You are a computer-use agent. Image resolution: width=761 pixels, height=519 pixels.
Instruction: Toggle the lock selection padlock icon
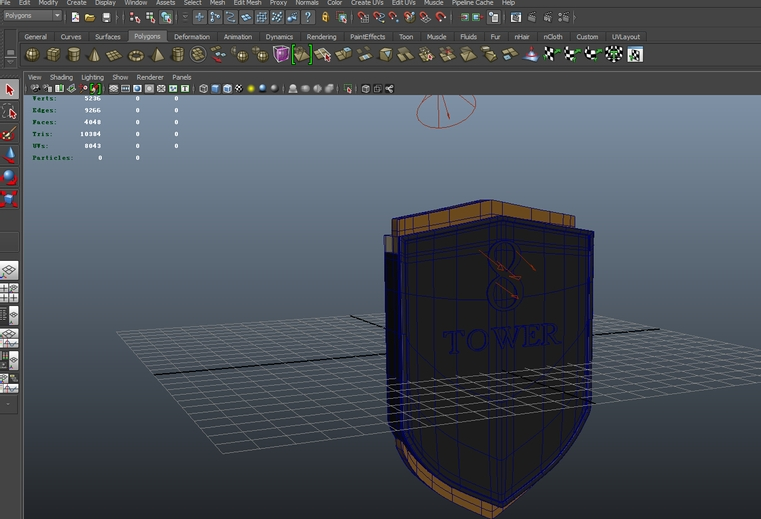[x=325, y=17]
